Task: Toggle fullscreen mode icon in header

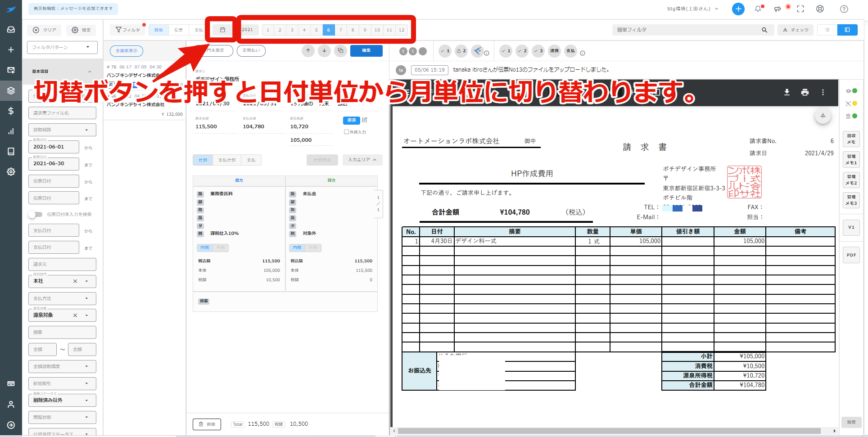Action: coord(800,9)
